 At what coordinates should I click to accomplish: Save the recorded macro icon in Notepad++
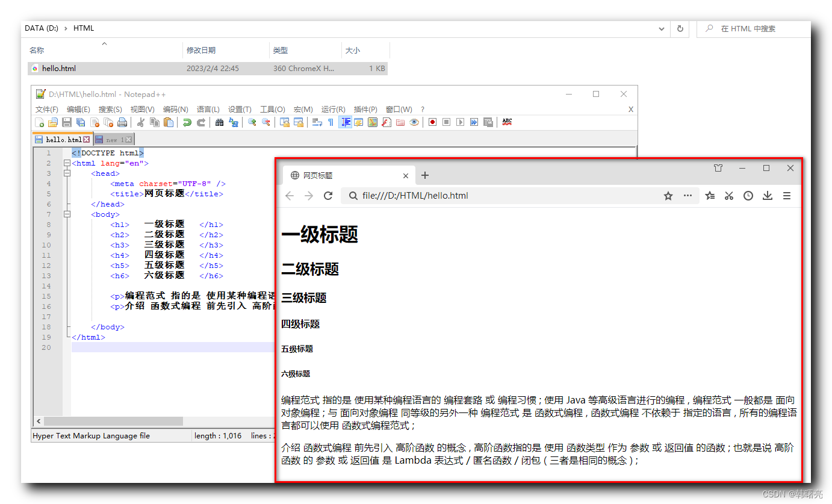click(488, 122)
